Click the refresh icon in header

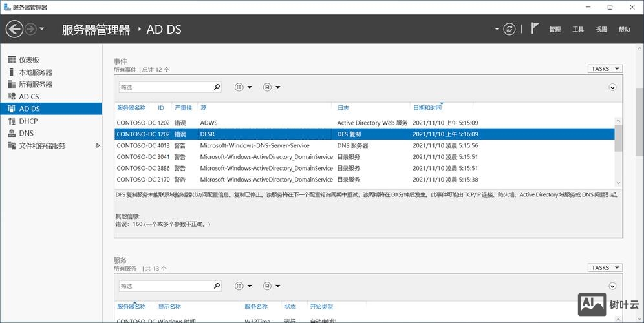coord(510,29)
